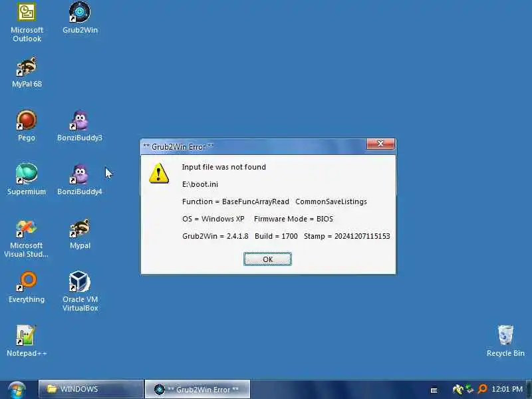Select the Notepad++ desktop shortcut

click(27, 341)
